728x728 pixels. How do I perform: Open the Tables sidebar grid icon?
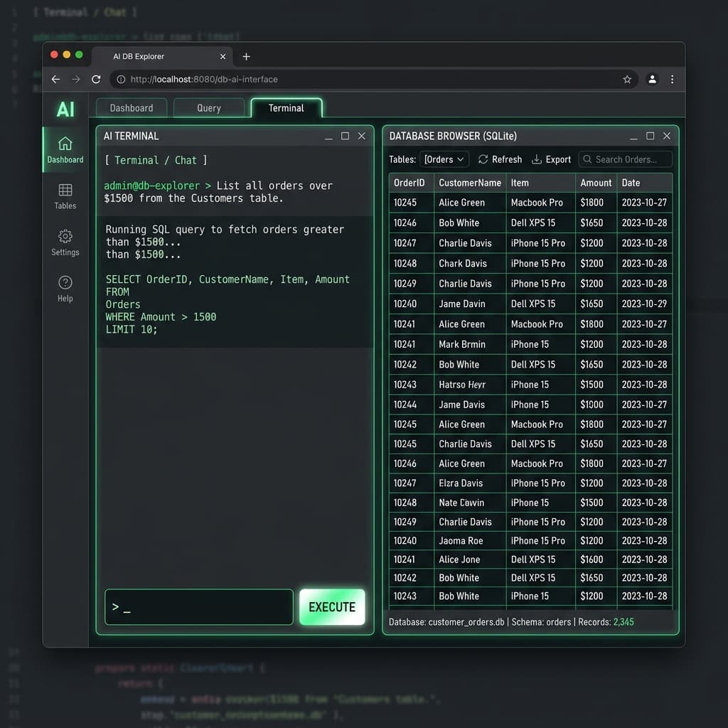pyautogui.click(x=65, y=189)
